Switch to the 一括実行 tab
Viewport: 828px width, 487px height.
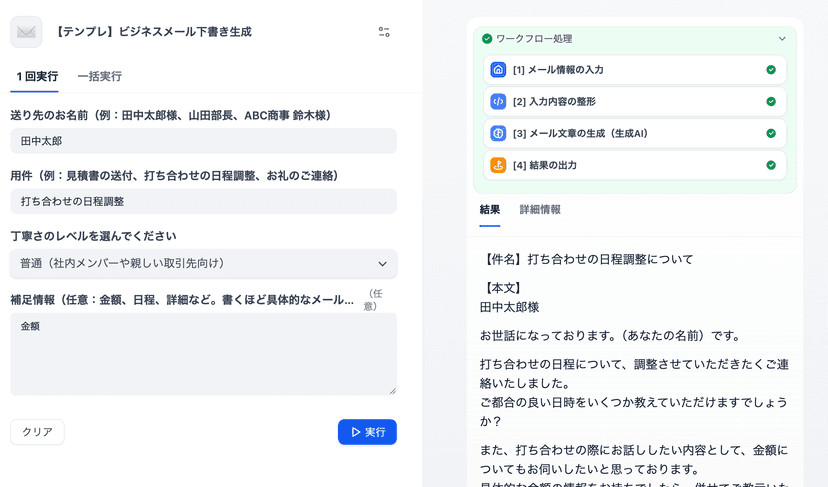click(100, 77)
